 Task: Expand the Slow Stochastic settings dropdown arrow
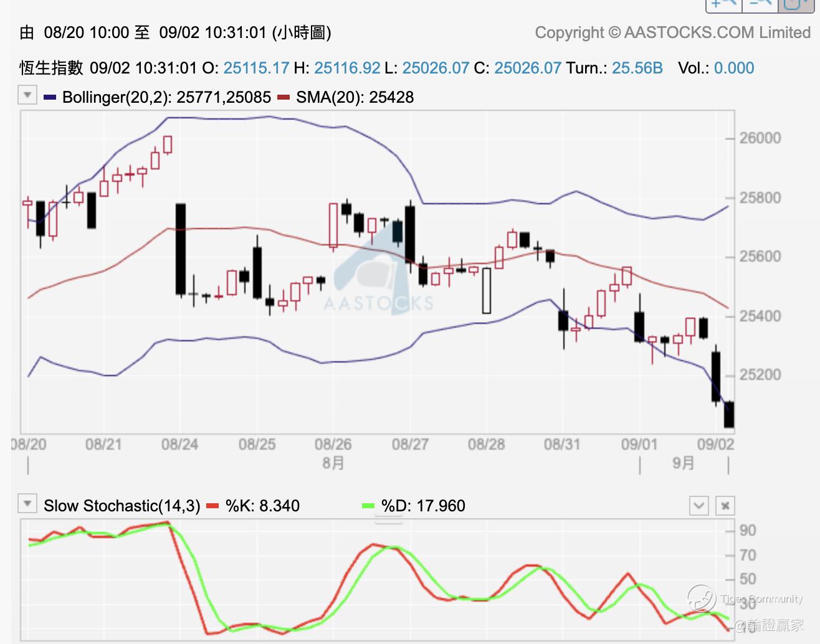pyautogui.click(x=27, y=503)
